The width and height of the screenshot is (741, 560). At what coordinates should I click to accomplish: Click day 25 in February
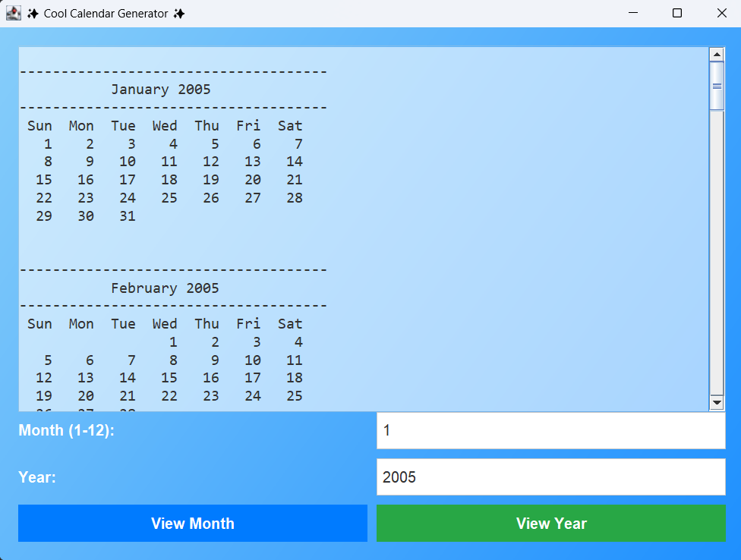click(295, 395)
